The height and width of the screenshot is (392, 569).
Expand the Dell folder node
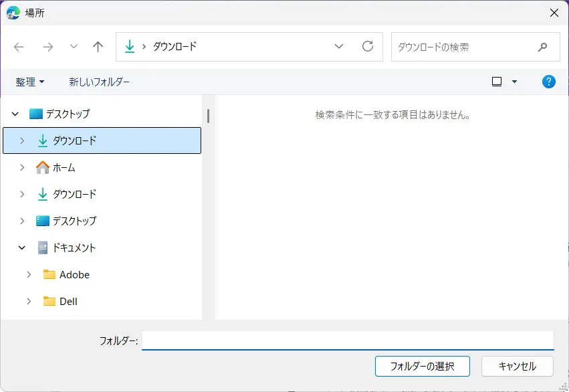tap(29, 301)
